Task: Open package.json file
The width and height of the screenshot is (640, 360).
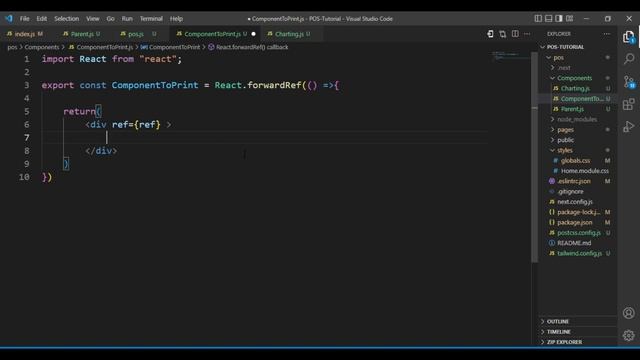Action: (x=578, y=222)
